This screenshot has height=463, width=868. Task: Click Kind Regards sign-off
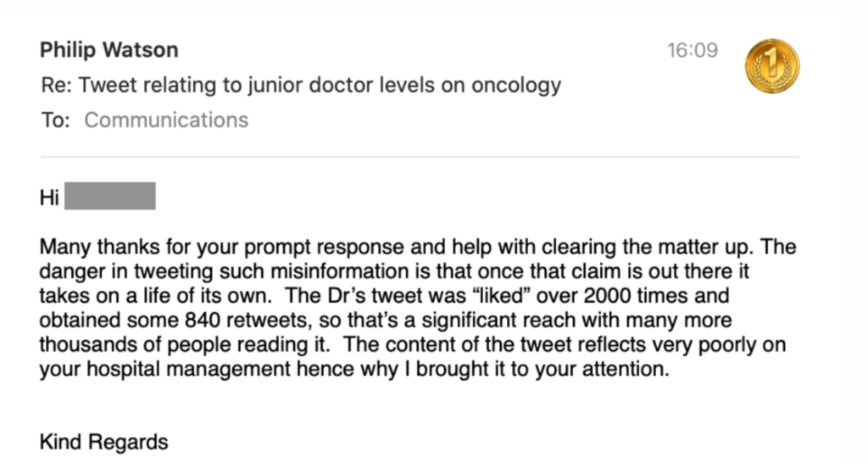point(103,442)
